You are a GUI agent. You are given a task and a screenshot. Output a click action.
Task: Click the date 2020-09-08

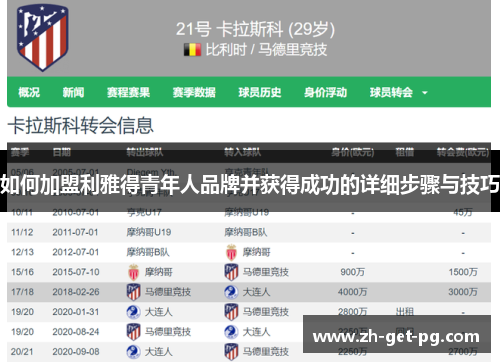coord(76,352)
